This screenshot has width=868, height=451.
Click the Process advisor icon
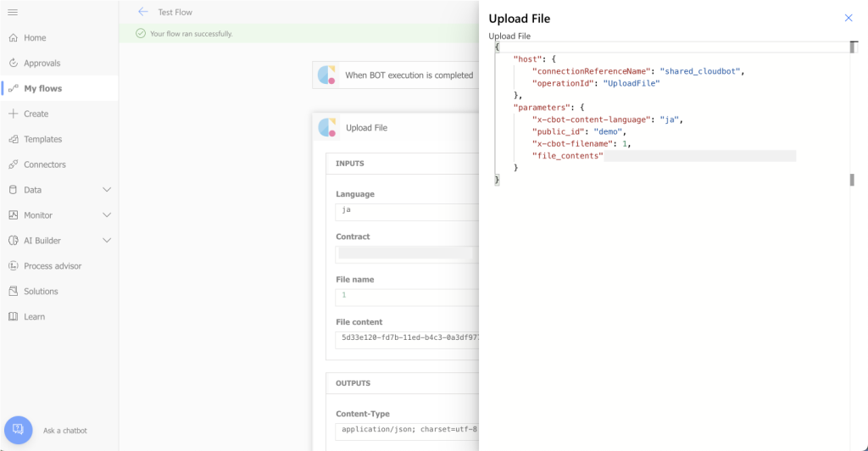click(14, 266)
